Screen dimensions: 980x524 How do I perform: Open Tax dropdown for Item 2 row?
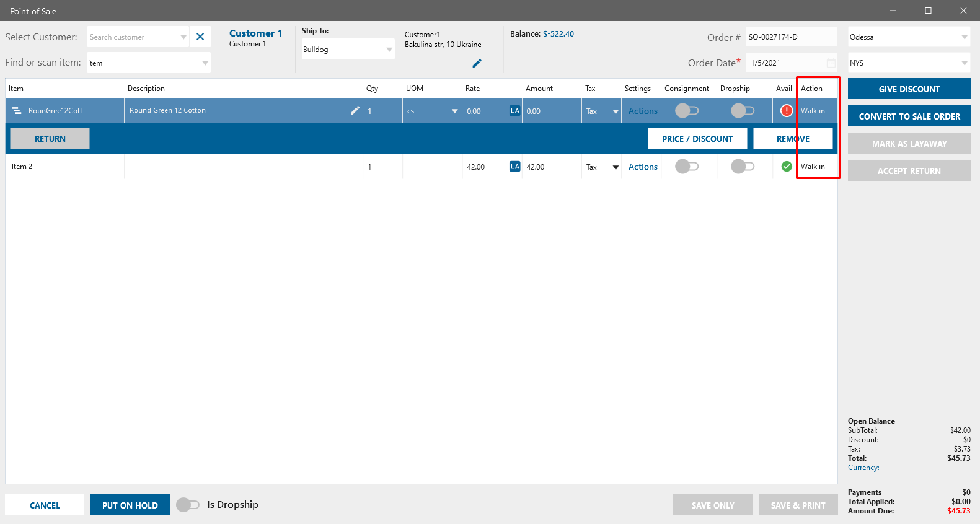616,167
